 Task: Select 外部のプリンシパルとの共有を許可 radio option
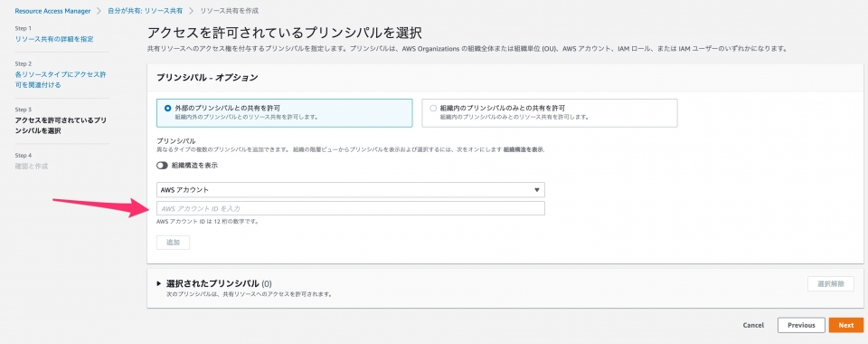point(168,108)
